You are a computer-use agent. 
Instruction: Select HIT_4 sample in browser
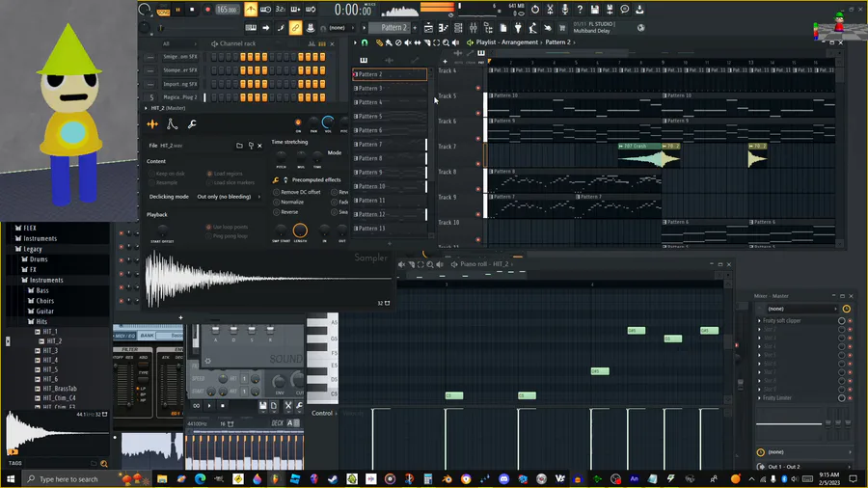pyautogui.click(x=50, y=360)
